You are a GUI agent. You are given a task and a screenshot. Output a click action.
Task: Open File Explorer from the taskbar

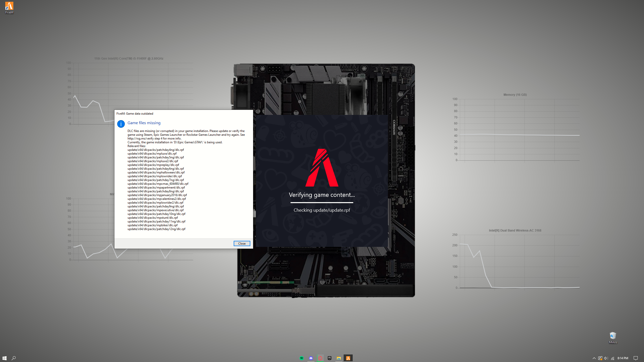[x=339, y=358]
